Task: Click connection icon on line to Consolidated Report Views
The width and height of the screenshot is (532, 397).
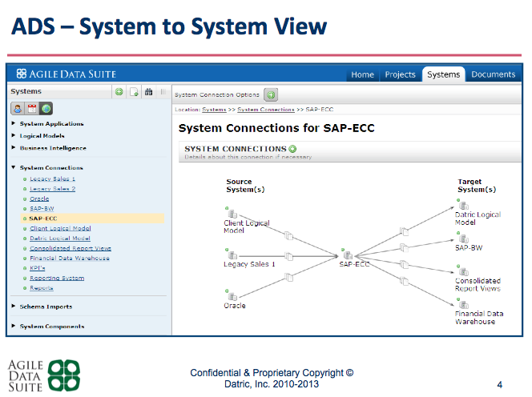Action: click(404, 264)
